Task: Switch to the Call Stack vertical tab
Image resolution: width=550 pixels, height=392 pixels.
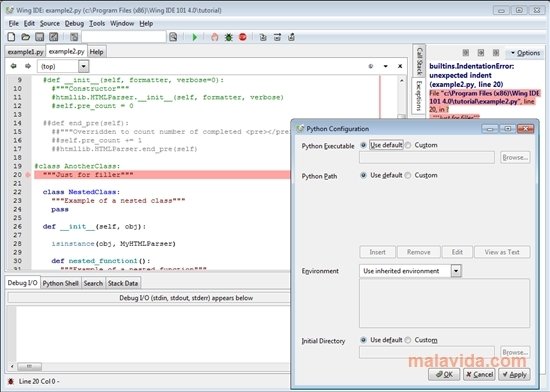Action: pos(419,61)
